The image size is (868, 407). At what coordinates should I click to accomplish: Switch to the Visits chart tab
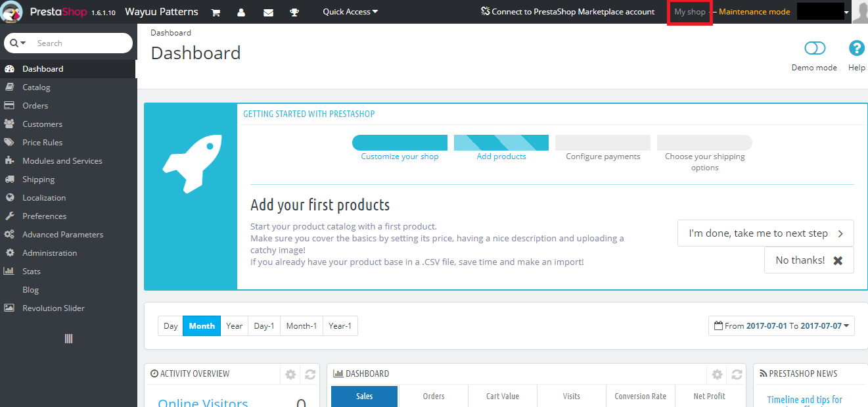point(572,396)
